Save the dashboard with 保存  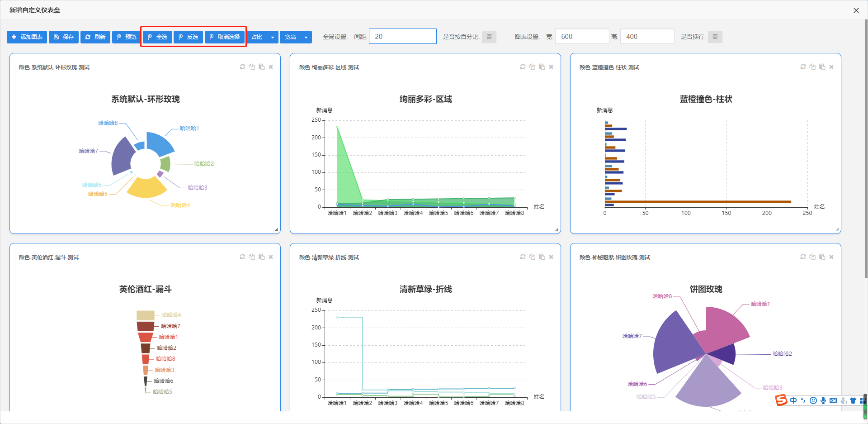click(64, 37)
